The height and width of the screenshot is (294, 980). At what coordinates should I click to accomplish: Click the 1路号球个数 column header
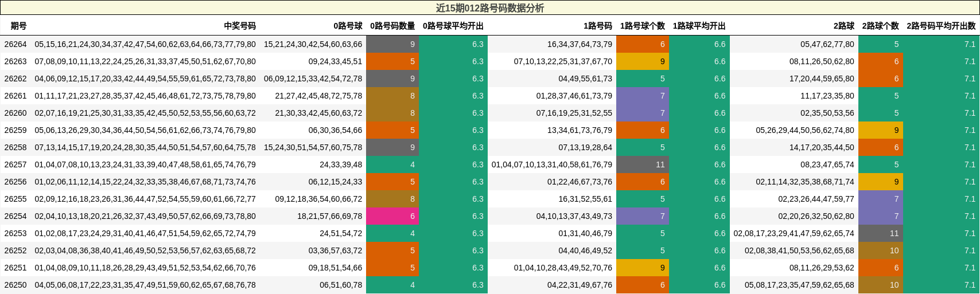tap(643, 26)
